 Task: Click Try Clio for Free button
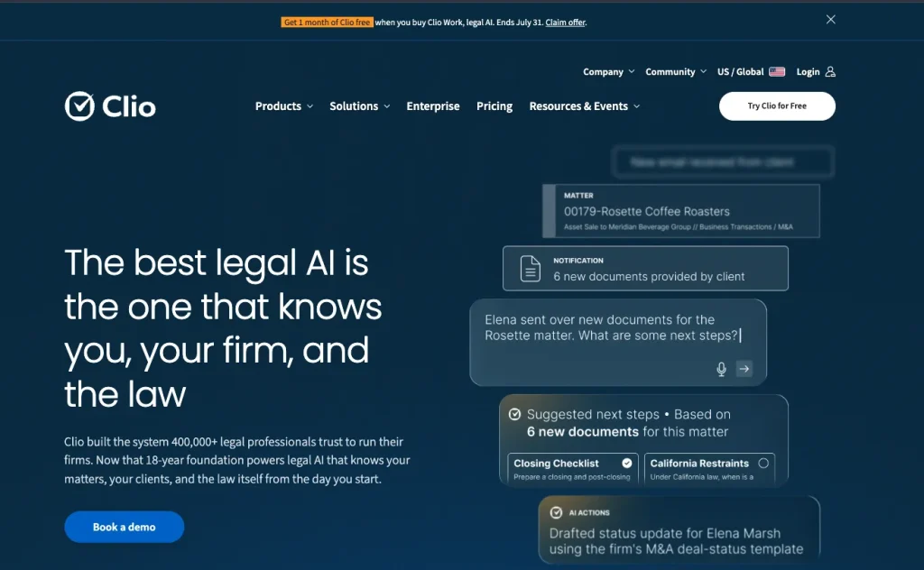pyautogui.click(x=777, y=106)
